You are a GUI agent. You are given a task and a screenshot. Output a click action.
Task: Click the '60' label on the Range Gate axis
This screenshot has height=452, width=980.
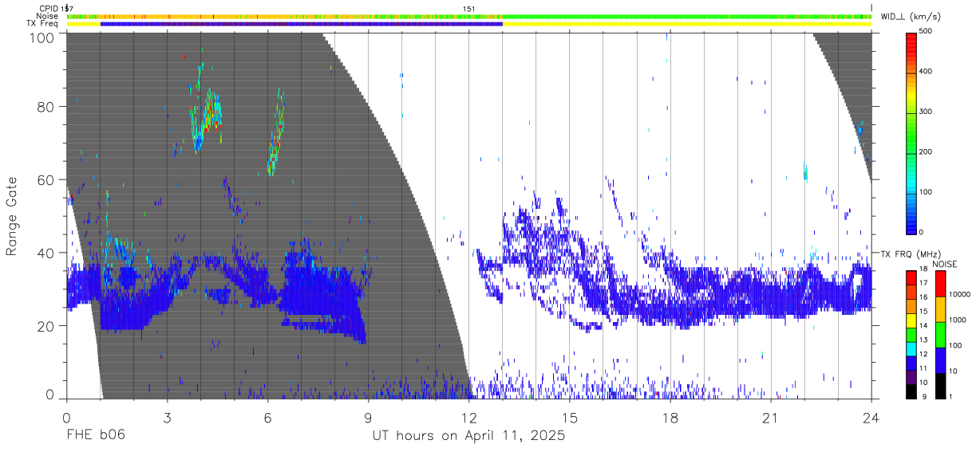tap(46, 180)
